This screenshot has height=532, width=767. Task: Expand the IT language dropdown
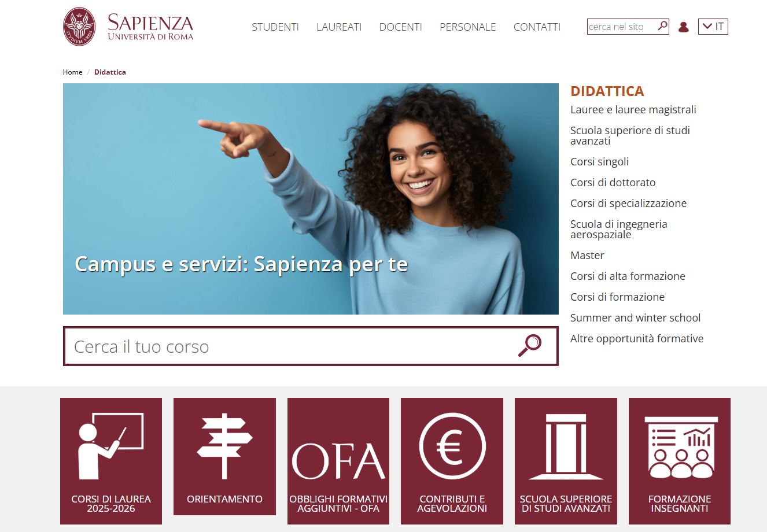[713, 27]
